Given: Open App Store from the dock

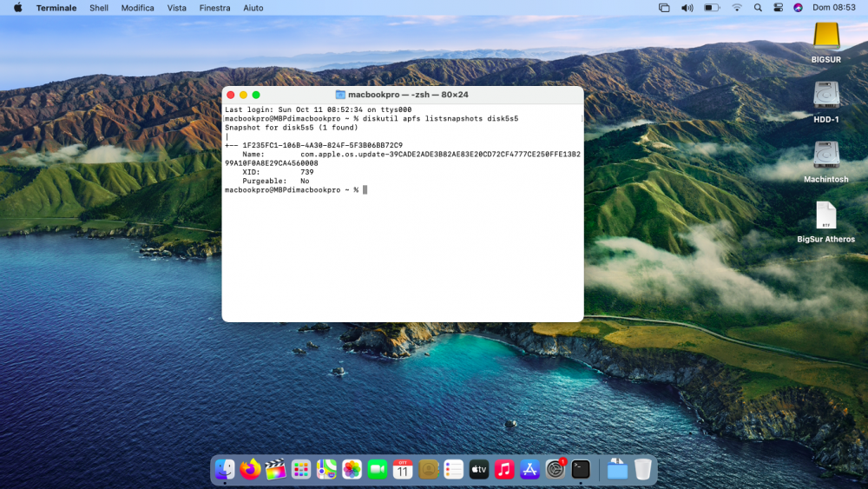Looking at the screenshot, I should point(529,470).
